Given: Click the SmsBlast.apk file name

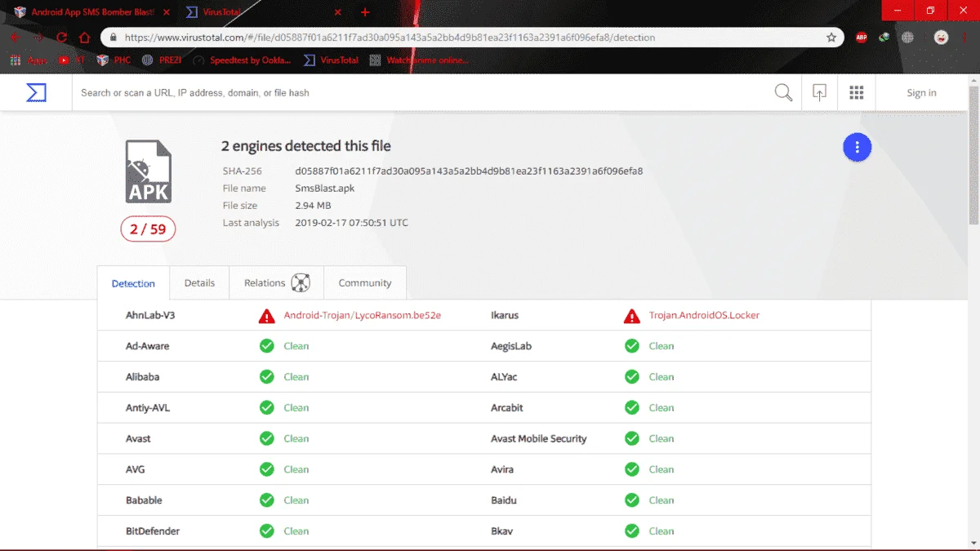Looking at the screenshot, I should click(x=325, y=189).
